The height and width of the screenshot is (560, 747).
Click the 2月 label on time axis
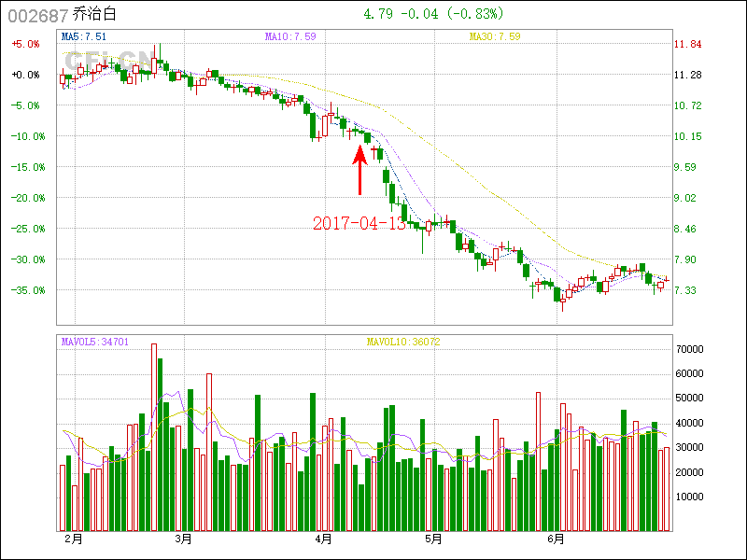pyautogui.click(x=73, y=539)
